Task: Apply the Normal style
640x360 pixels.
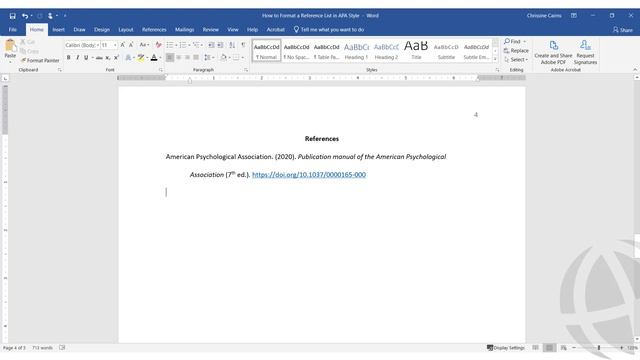Action: [x=267, y=51]
